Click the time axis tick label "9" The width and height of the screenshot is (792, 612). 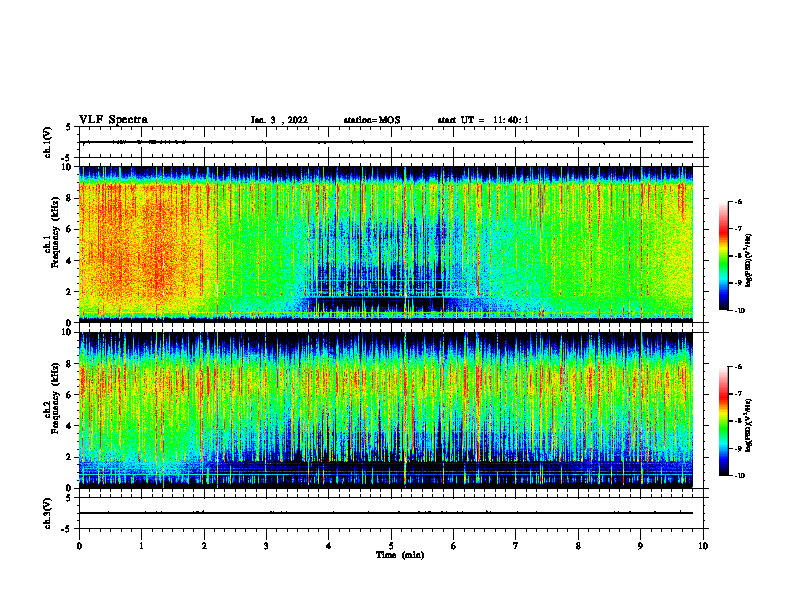[x=640, y=546]
